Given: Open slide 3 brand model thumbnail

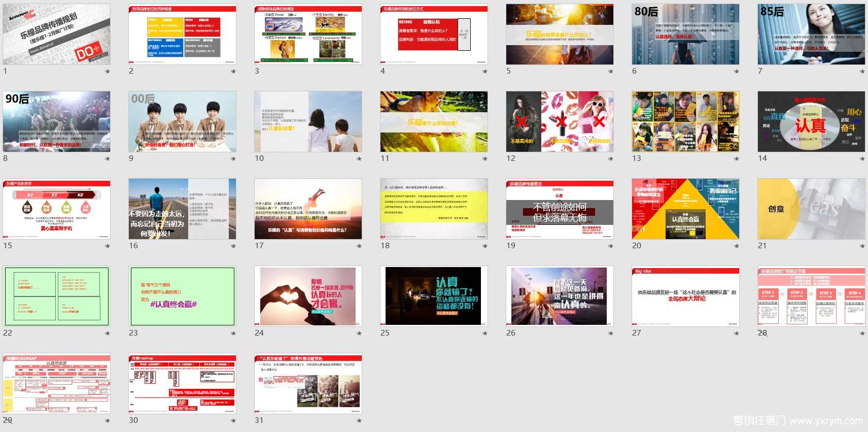Looking at the screenshot, I should 308,35.
